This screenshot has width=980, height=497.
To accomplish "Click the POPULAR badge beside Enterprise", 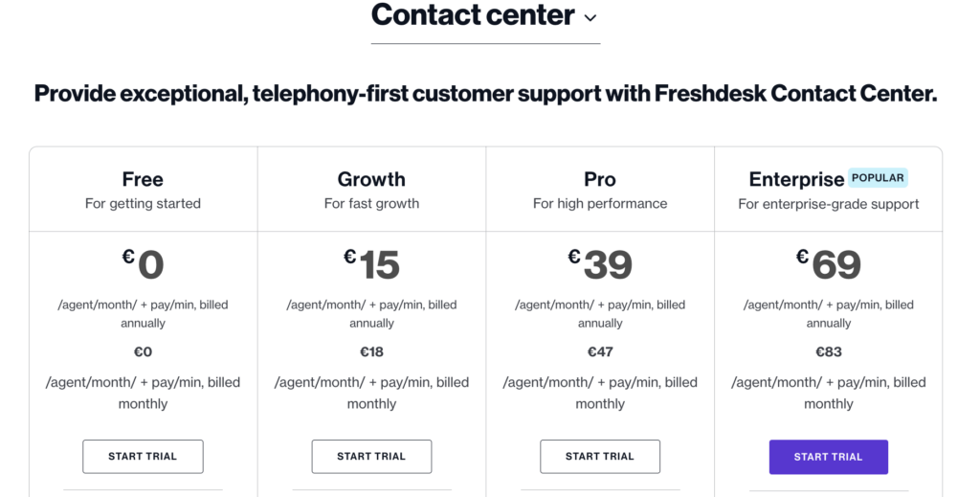I will [x=878, y=177].
